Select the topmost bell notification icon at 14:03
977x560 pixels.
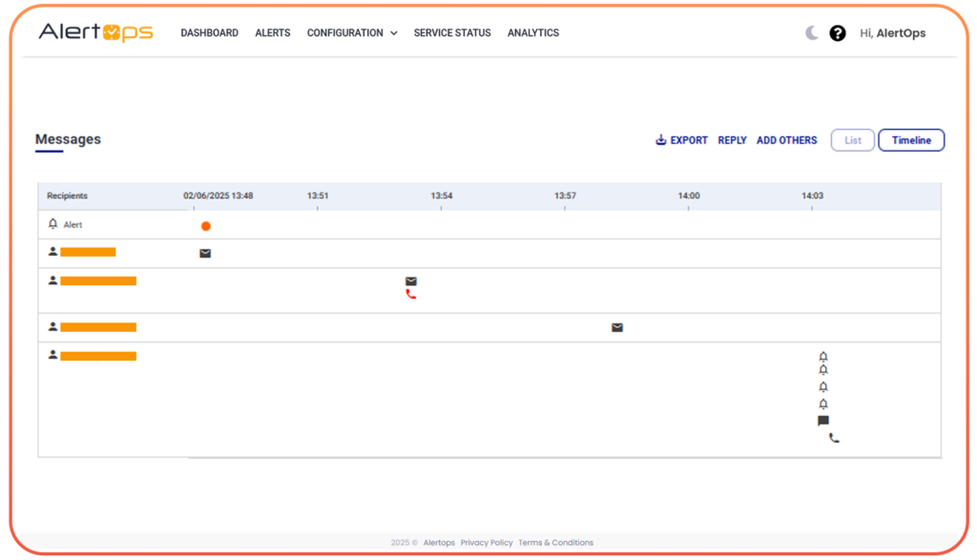[822, 356]
